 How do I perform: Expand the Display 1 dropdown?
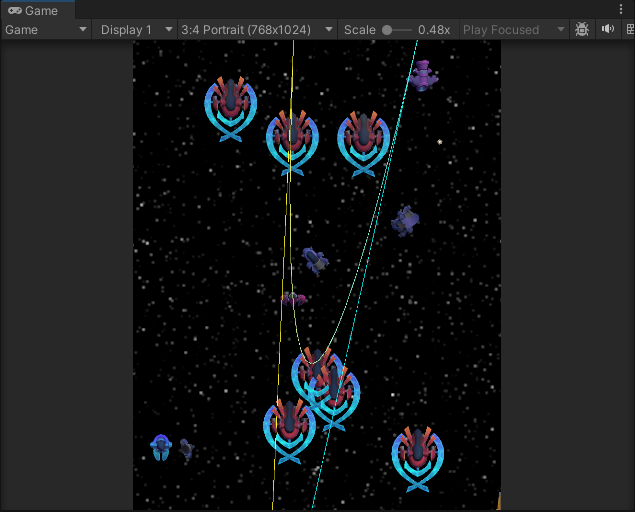(x=136, y=30)
